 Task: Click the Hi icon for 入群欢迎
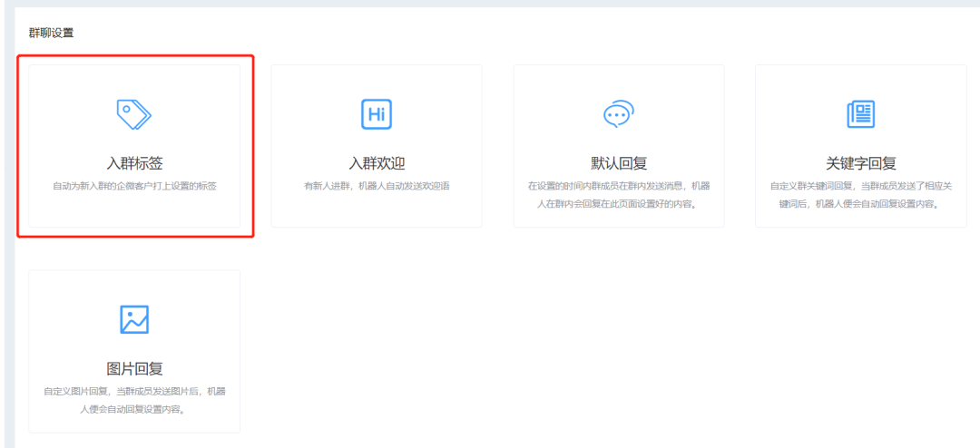[377, 114]
